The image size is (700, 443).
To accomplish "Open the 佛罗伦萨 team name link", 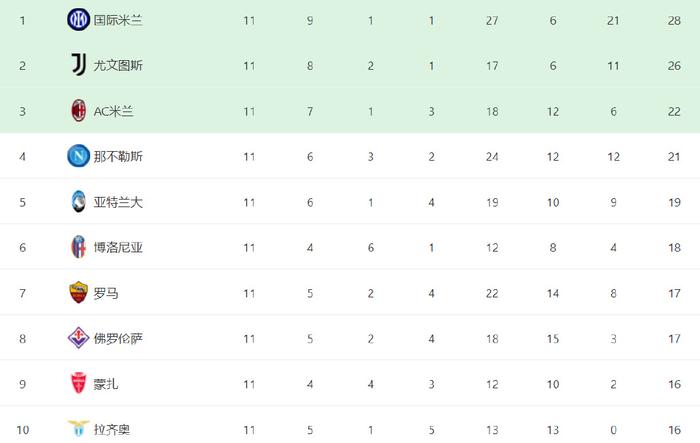I will [x=118, y=339].
